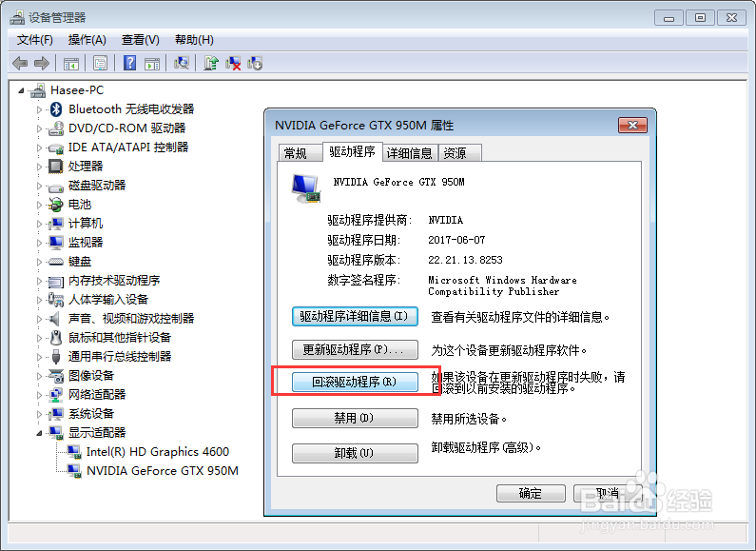Screen dimensions: 756x551
Task: Minimize the 设备管理器 window
Action: (669, 18)
